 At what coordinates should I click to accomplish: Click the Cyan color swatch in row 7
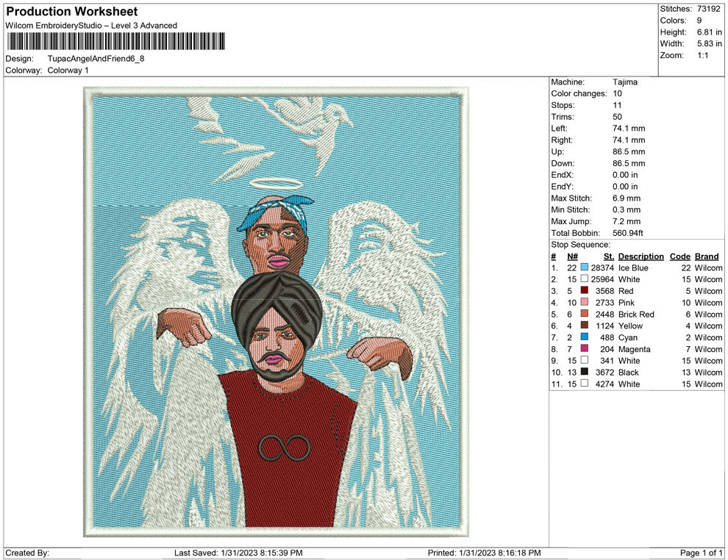click(584, 337)
